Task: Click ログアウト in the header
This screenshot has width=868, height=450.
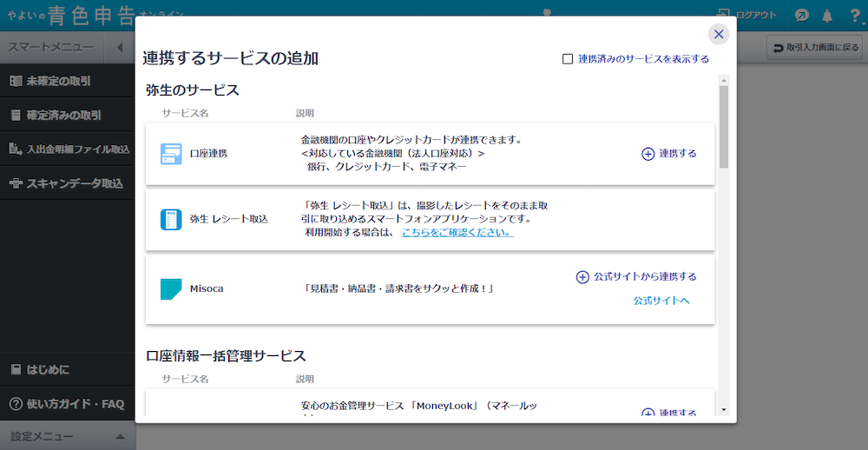Action: 746,16
